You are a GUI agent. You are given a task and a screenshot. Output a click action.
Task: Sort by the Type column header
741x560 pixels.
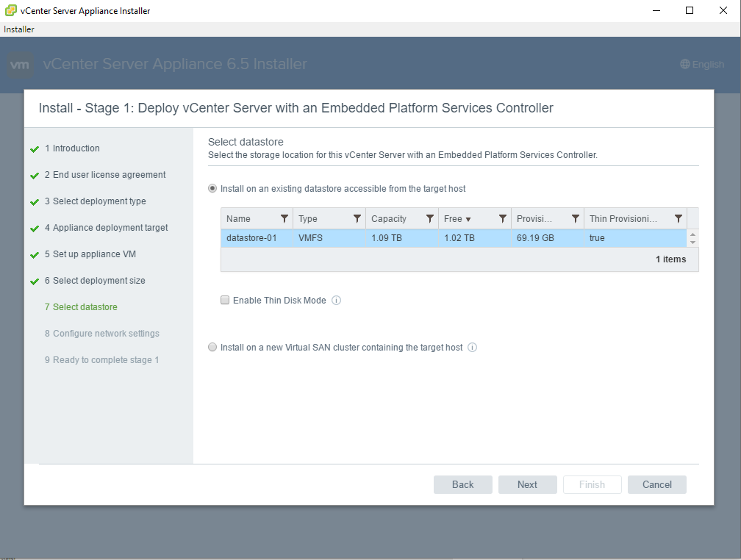(307, 219)
